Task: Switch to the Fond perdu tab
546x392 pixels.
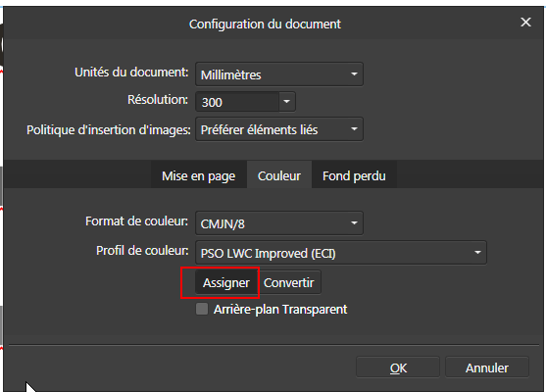Action: click(354, 175)
